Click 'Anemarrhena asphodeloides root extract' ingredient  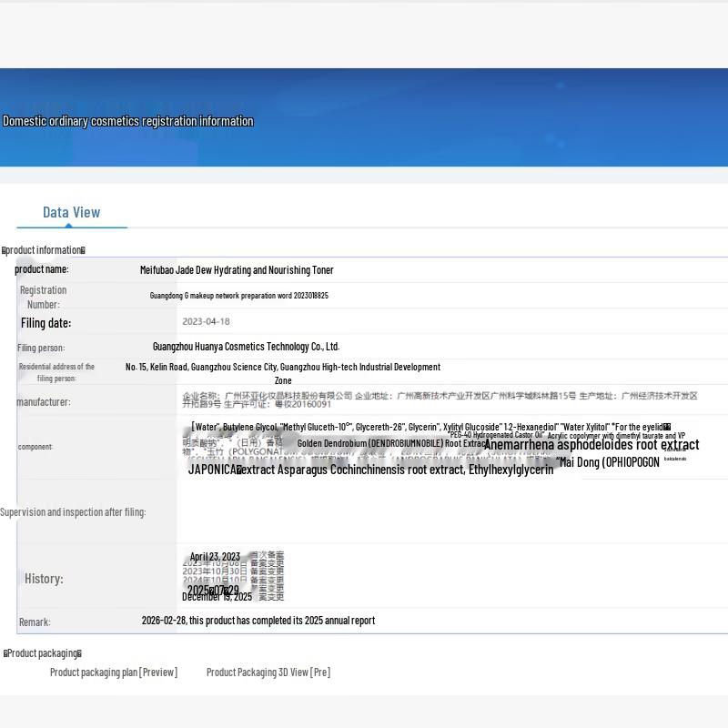591,445
